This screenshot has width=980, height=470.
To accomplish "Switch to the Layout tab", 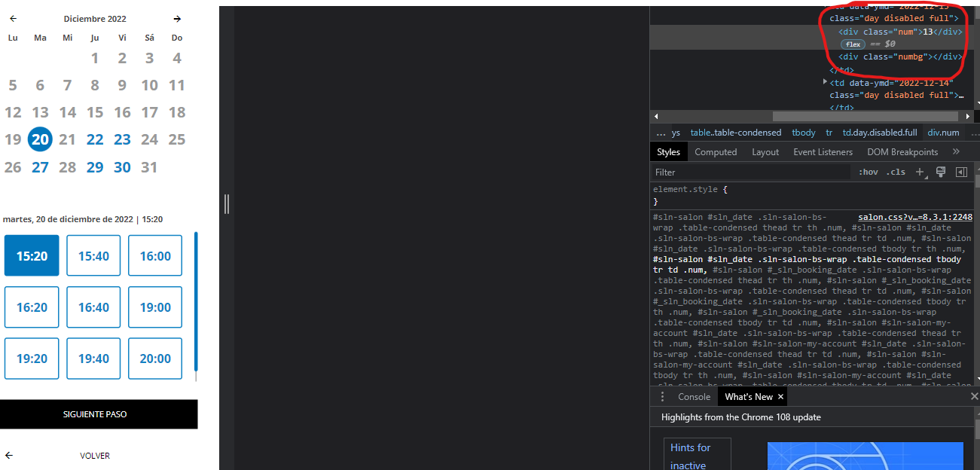I will point(765,151).
